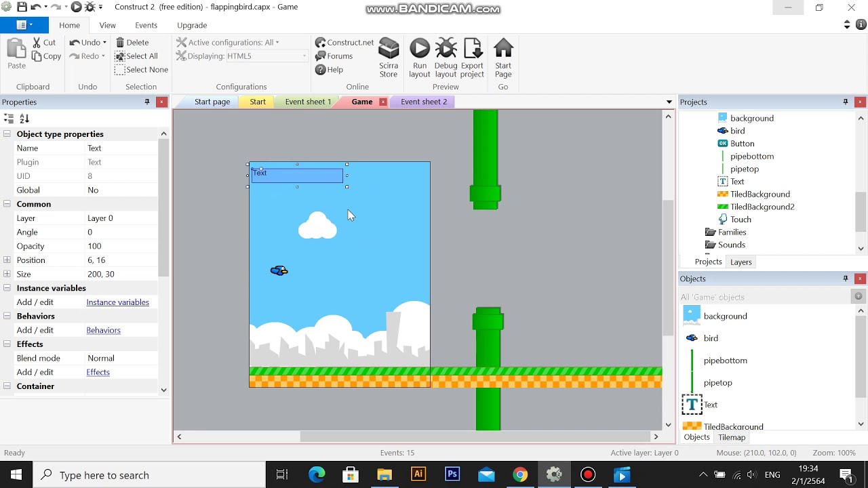This screenshot has height=488, width=868.
Task: Copy the selected object
Action: 47,56
